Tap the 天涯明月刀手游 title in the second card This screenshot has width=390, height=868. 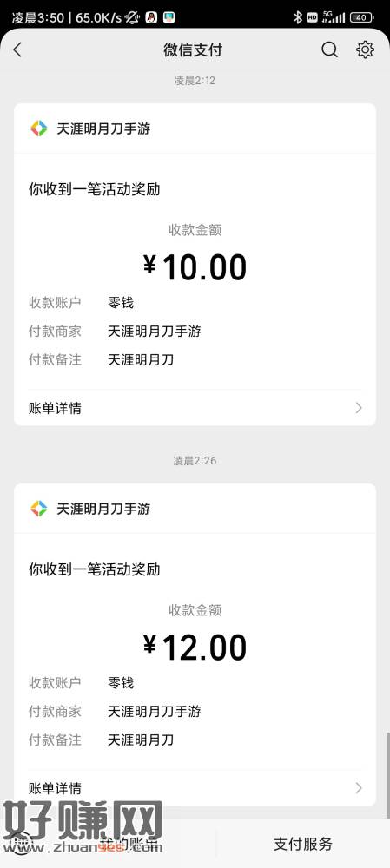coord(103,509)
